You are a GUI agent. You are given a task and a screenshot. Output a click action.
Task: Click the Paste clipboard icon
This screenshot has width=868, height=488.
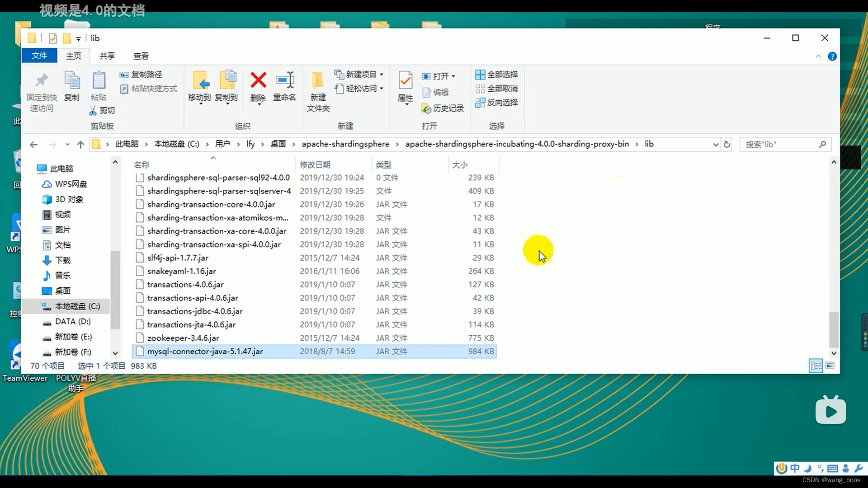coord(99,80)
